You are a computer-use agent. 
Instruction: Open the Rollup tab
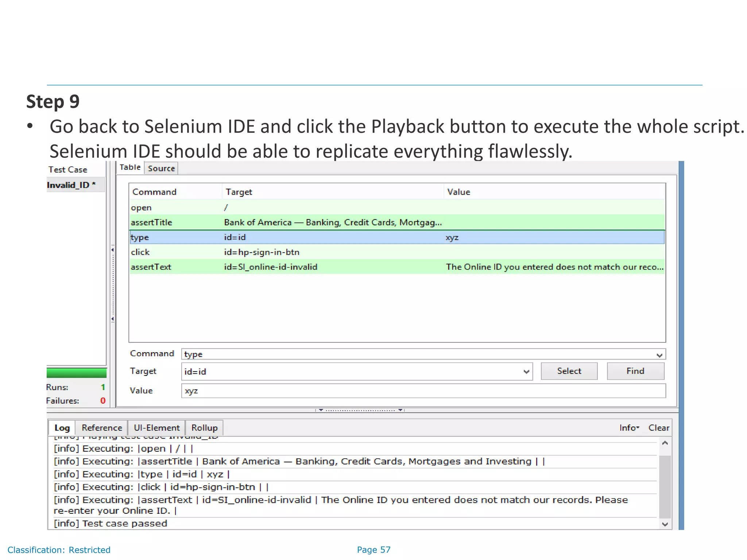(204, 428)
